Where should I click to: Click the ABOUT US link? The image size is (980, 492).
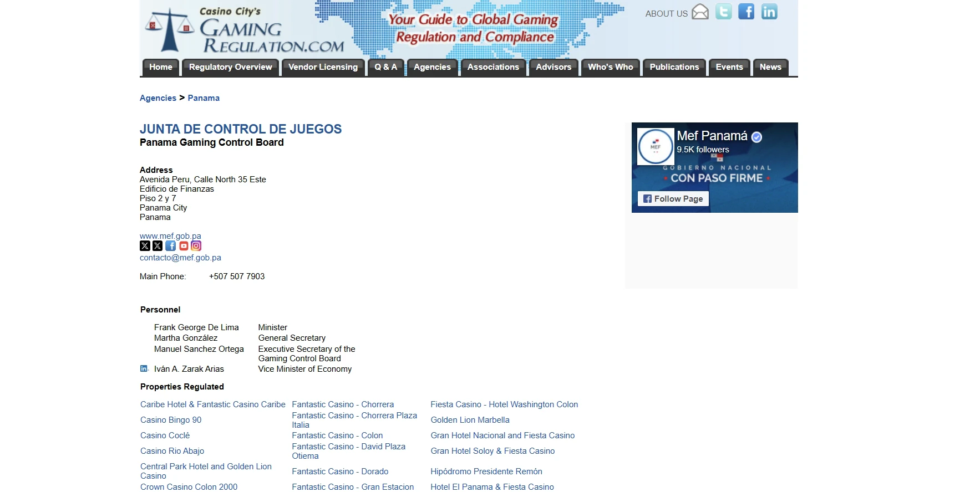(x=667, y=14)
